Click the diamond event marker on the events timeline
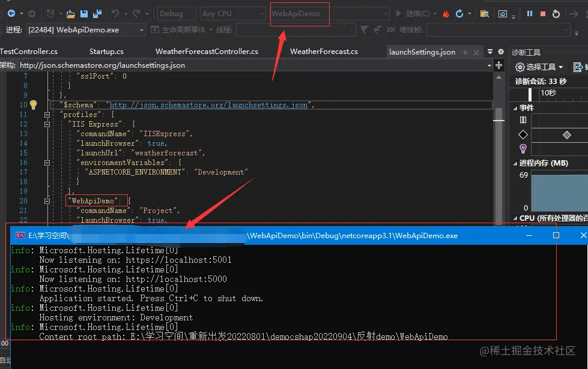This screenshot has height=369, width=588. [566, 135]
